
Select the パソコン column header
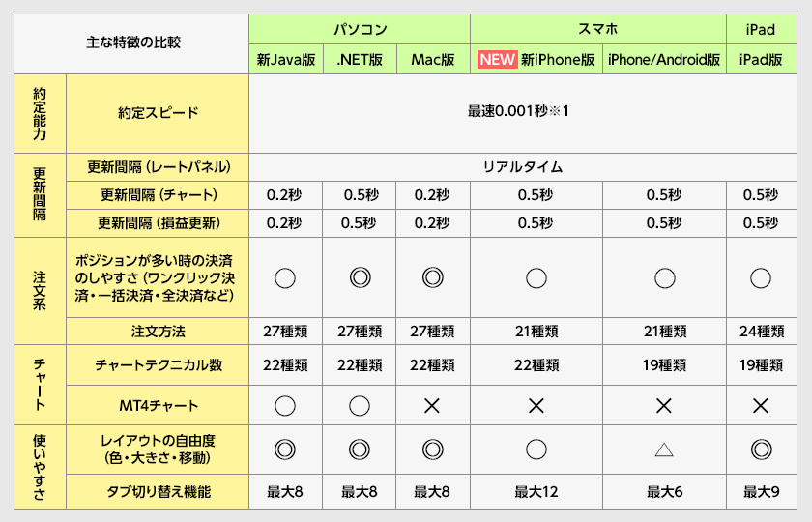pos(360,28)
